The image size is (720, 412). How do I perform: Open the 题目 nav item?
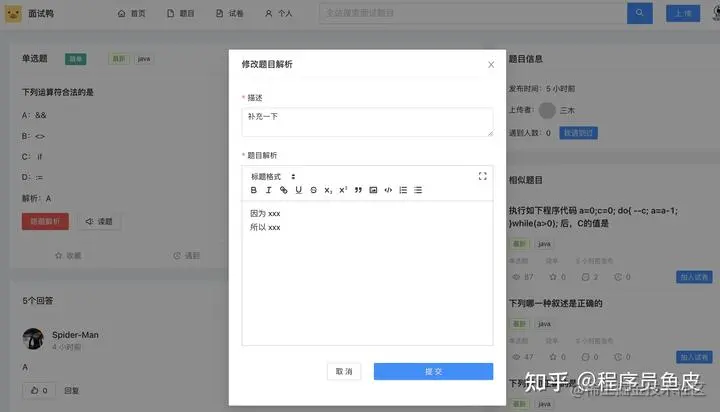click(x=180, y=13)
